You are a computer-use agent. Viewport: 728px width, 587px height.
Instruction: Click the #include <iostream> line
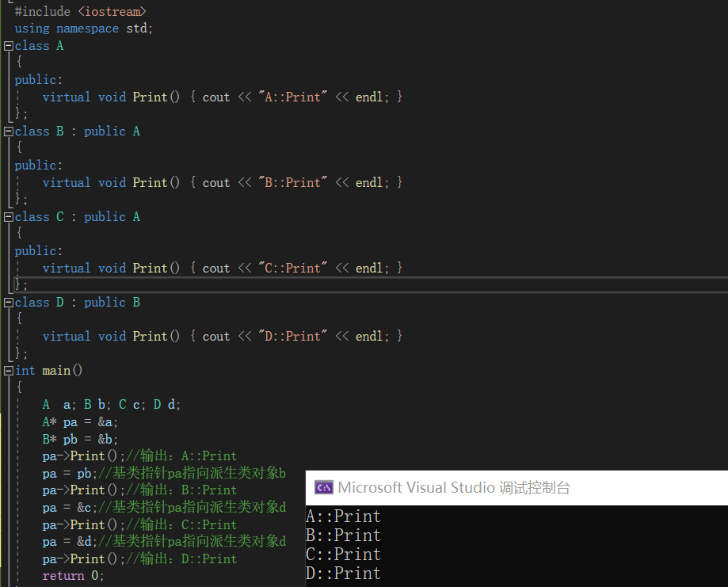point(80,11)
